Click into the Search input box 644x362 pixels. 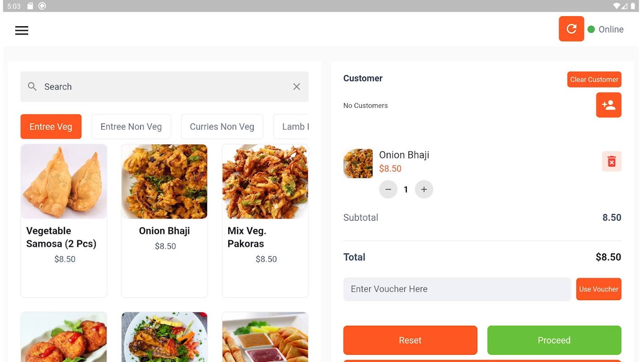(163, 86)
